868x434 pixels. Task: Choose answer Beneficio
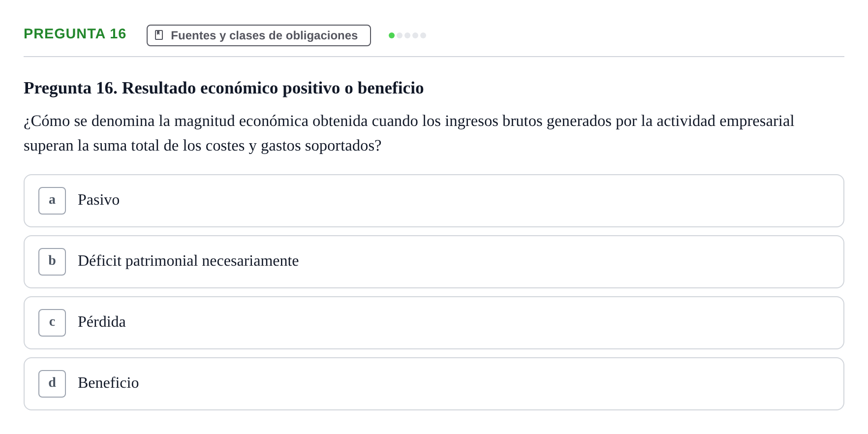[108, 383]
